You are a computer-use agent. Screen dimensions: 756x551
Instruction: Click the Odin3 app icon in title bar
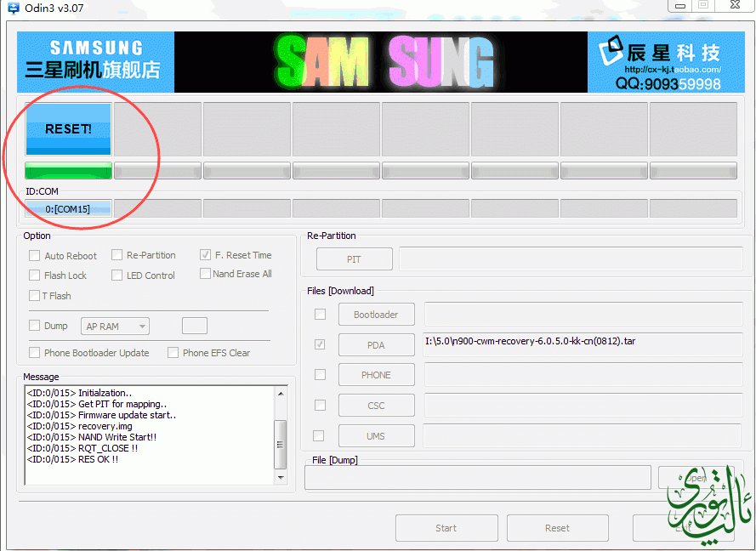(x=14, y=9)
